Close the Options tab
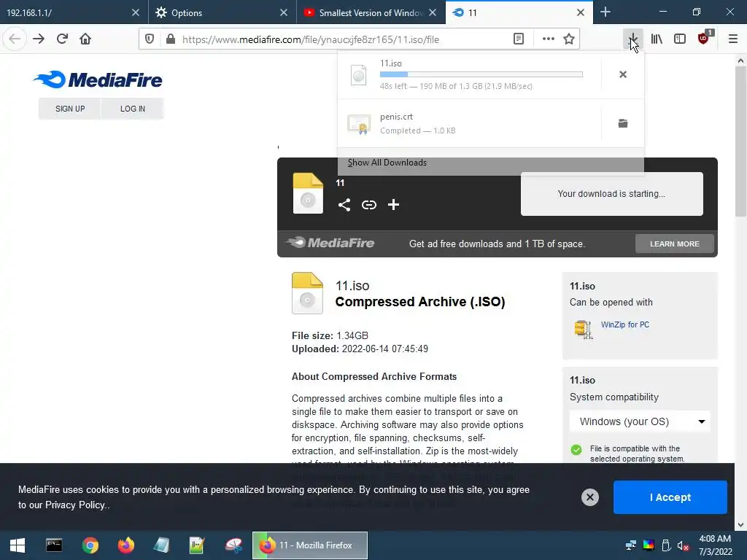Image resolution: width=747 pixels, height=560 pixels. pos(284,12)
